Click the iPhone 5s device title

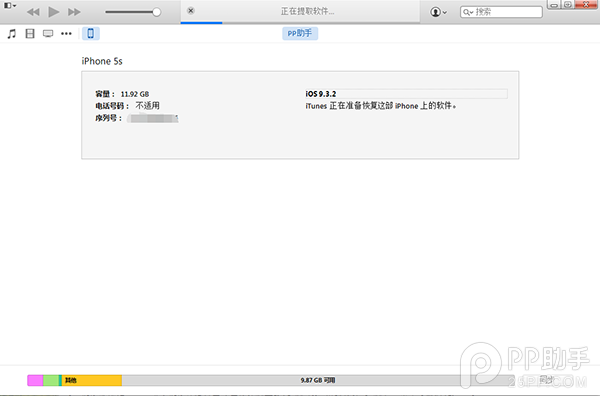tap(102, 61)
